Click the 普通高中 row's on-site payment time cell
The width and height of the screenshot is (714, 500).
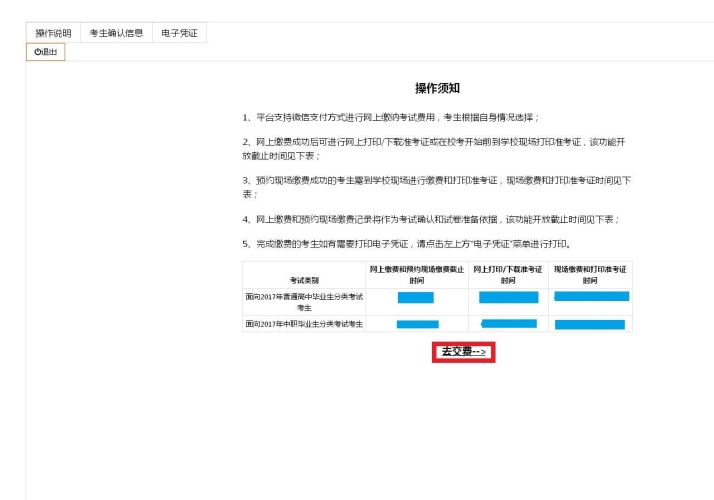coord(590,297)
